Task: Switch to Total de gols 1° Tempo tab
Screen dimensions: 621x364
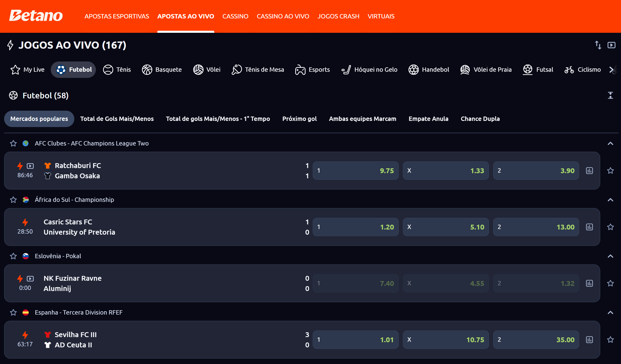Action: (218, 119)
